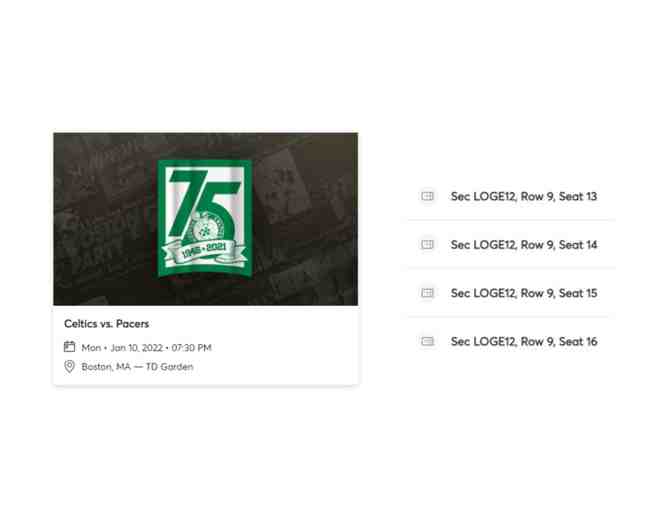The height and width of the screenshot is (510, 672).
Task: Click the ticket icon beside Seat 15
Action: tap(427, 293)
